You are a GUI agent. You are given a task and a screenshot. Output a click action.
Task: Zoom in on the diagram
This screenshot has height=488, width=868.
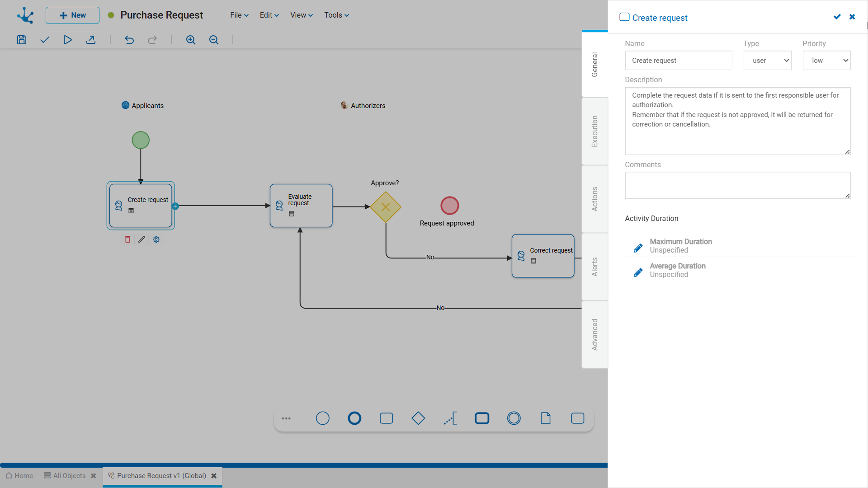[191, 40]
